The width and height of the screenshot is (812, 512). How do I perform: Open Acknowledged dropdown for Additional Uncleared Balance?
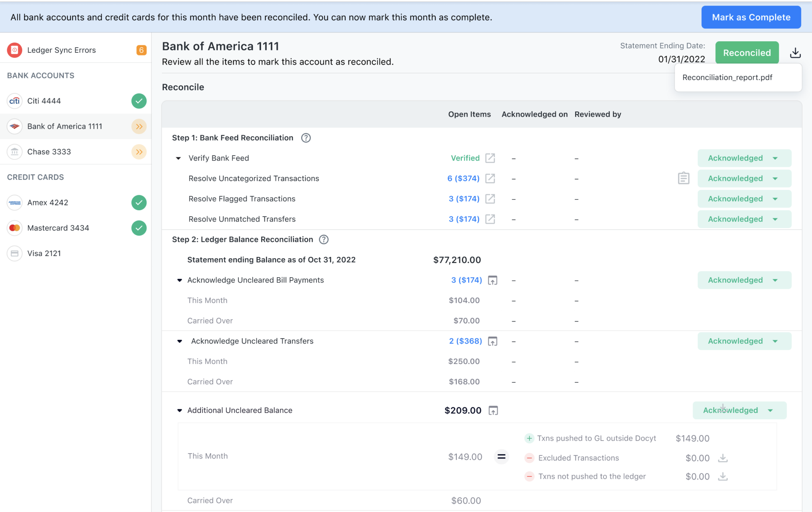[739, 410]
